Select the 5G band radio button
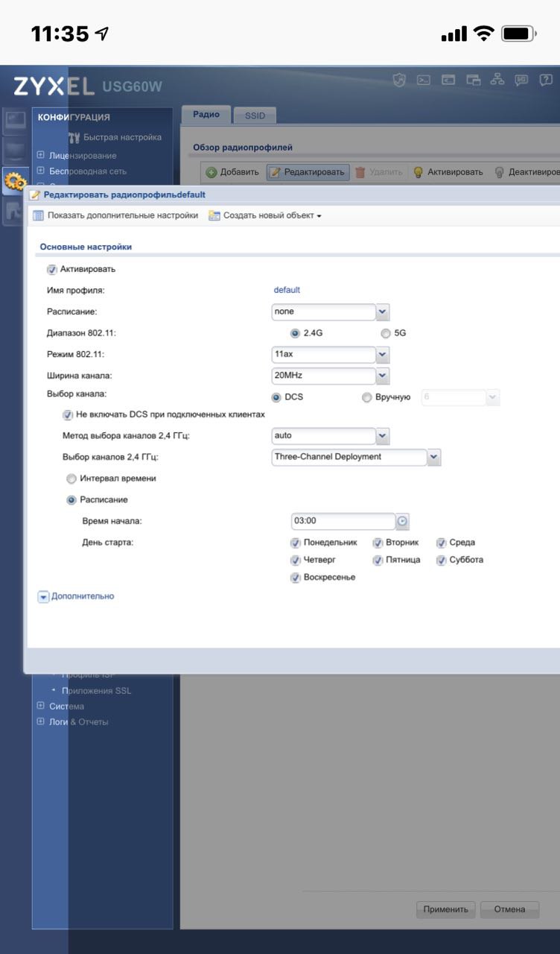The image size is (560, 954). tap(386, 333)
